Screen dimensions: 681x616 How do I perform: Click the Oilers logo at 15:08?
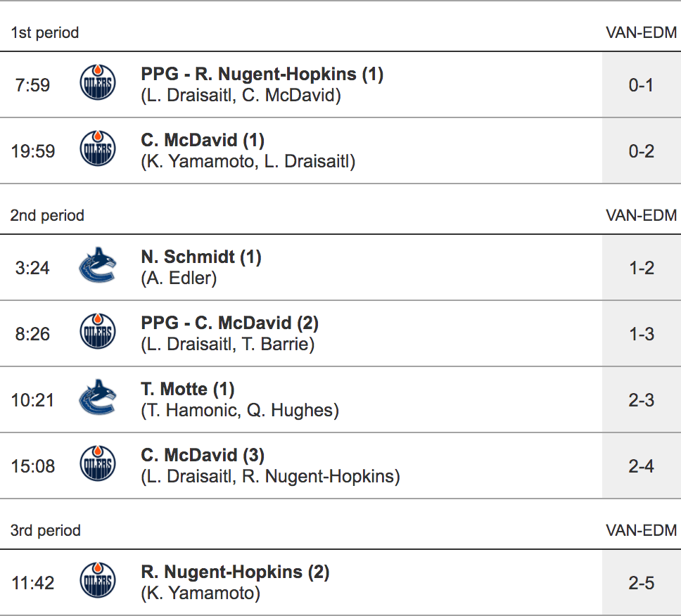(x=97, y=466)
